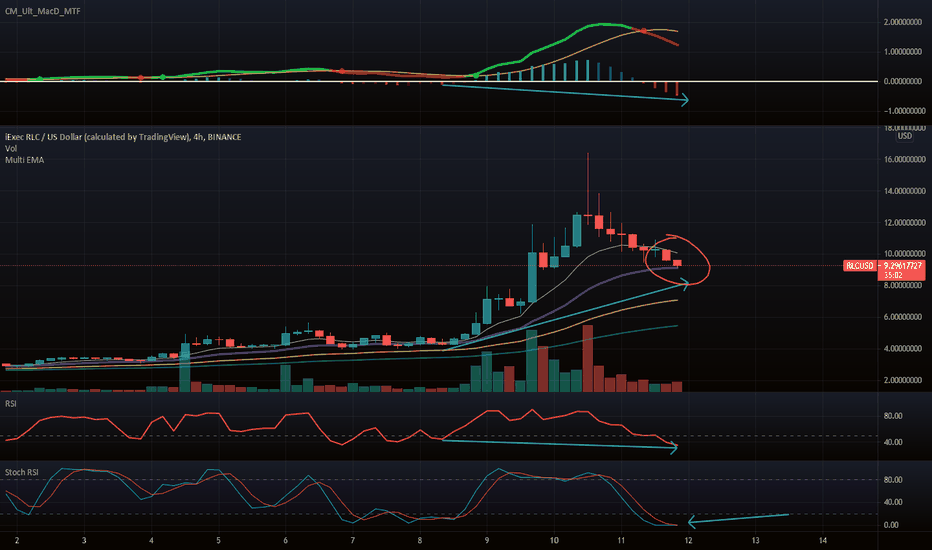Click the RSI pane 40.00 axis label
This screenshot has width=932, height=550.
pyautogui.click(x=893, y=442)
